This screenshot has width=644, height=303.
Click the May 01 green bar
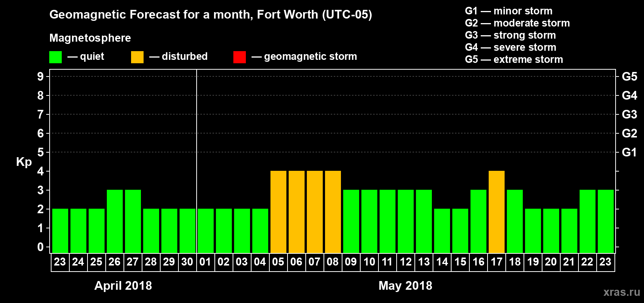[x=206, y=231]
